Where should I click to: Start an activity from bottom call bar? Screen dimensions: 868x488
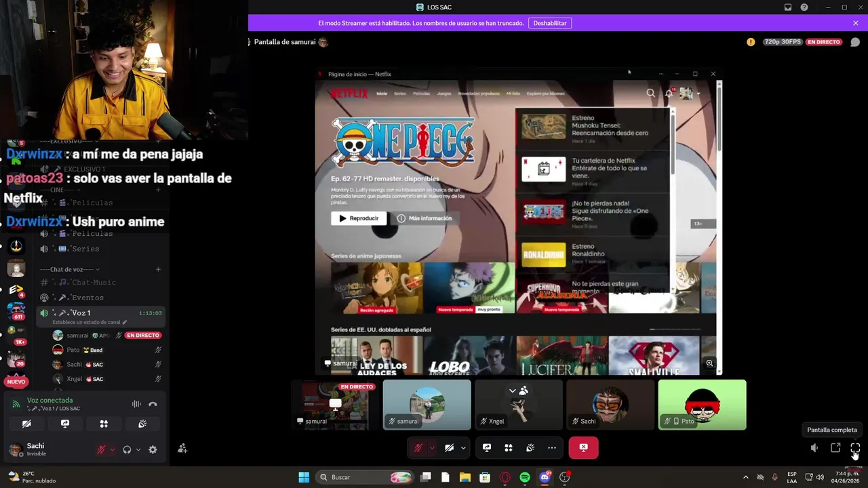tap(509, 447)
